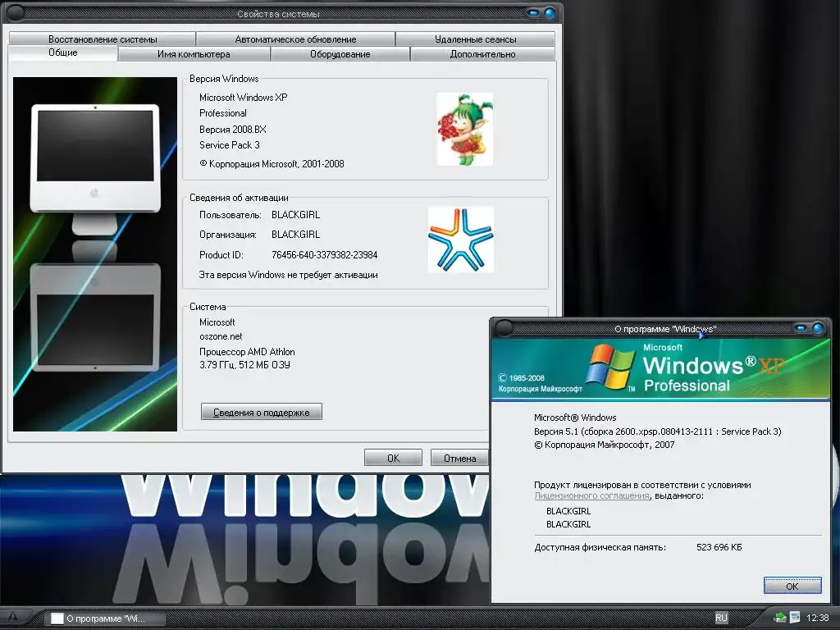Click the document-shaped tray icon
Screen dimensions: 840x630
point(795,618)
